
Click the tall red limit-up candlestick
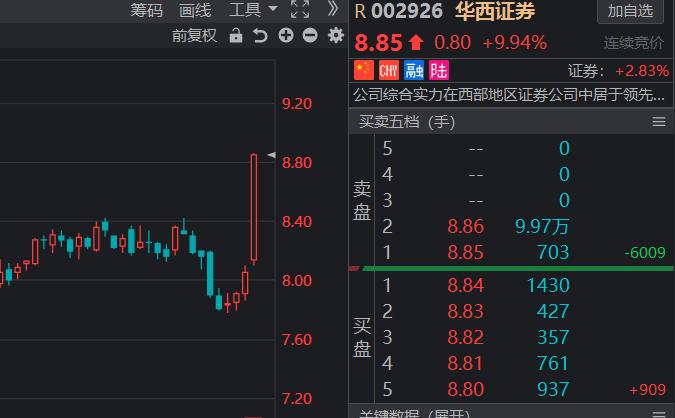pyautogui.click(x=254, y=207)
